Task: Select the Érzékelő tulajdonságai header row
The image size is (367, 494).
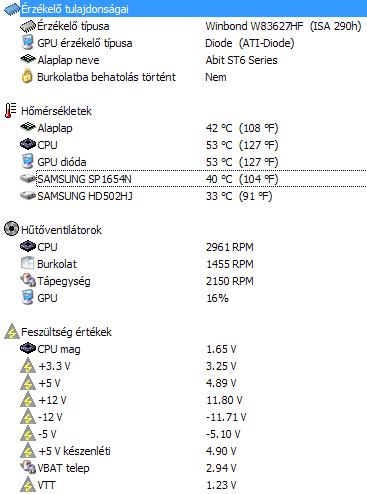Action: [x=185, y=9]
